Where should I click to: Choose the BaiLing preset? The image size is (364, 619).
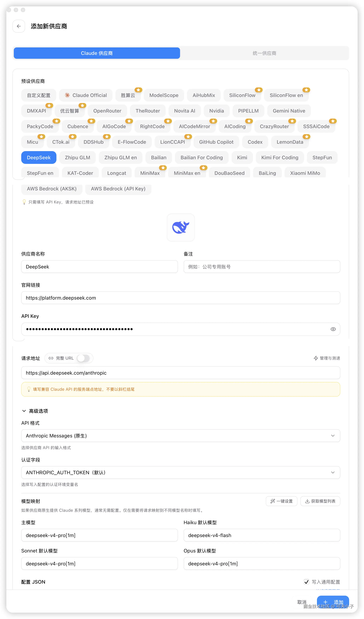tap(267, 172)
